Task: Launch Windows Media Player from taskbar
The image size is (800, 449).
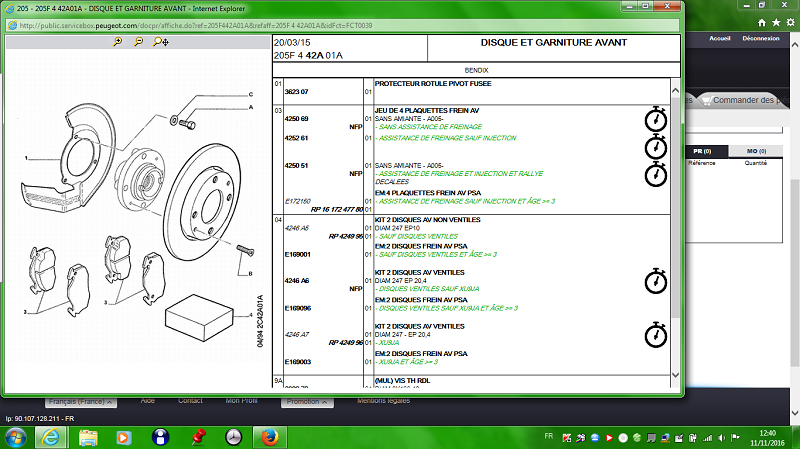Action: [x=123, y=437]
